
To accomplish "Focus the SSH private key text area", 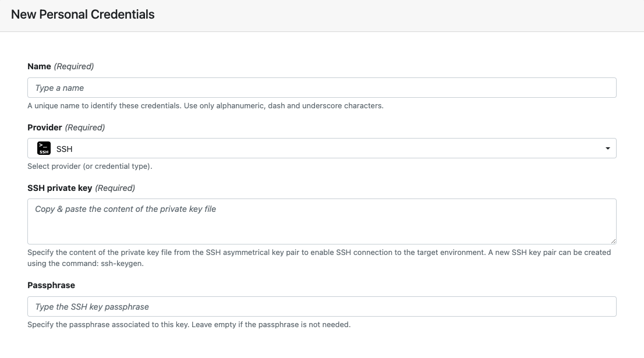I will click(x=321, y=222).
